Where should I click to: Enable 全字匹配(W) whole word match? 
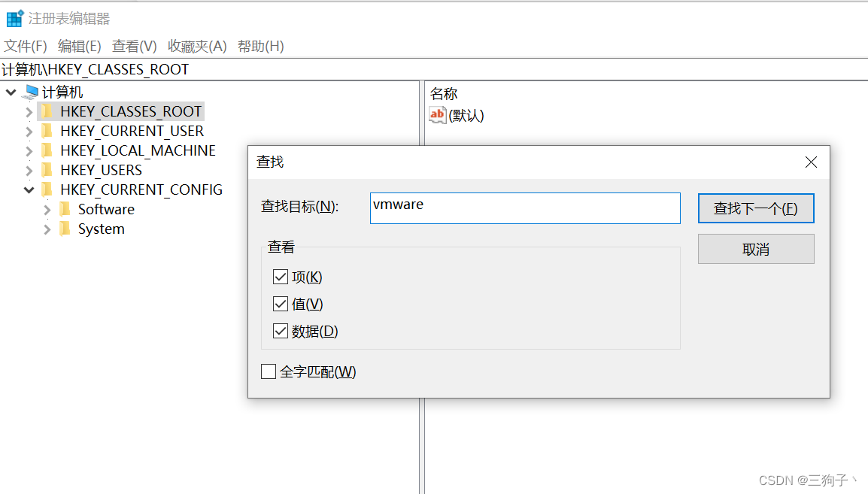pyautogui.click(x=268, y=371)
